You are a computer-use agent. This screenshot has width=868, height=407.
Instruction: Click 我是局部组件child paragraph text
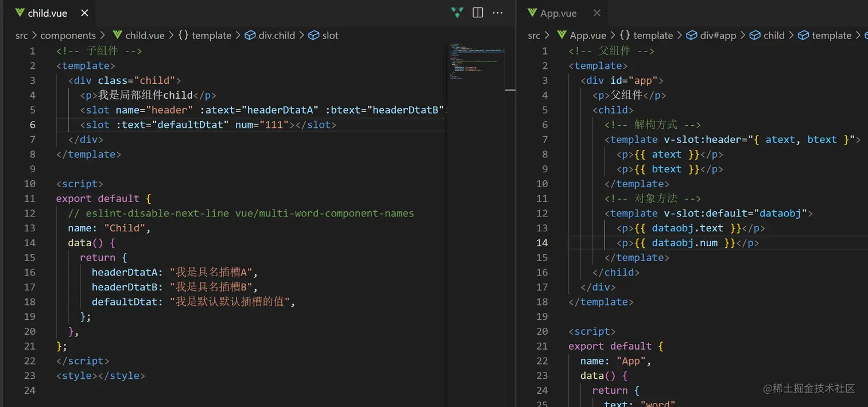point(145,95)
